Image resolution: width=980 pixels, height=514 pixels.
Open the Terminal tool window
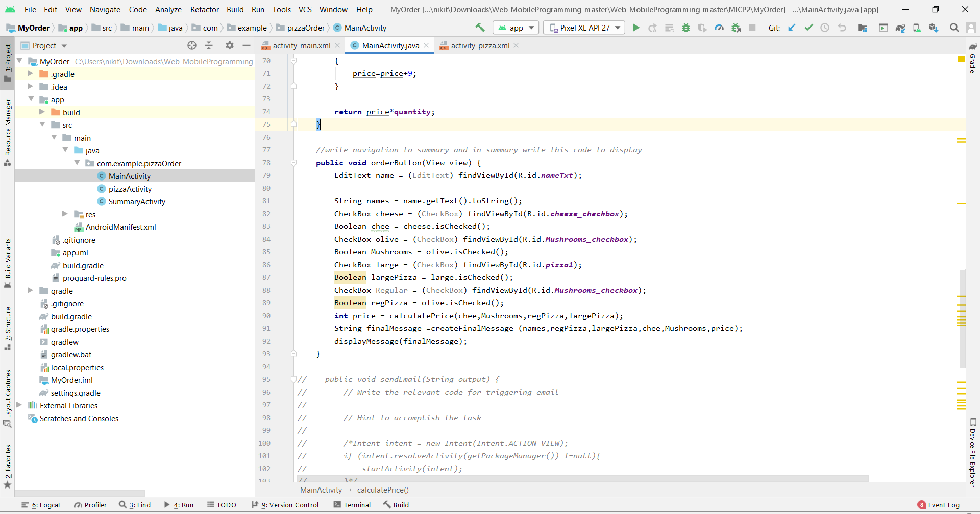(x=352, y=505)
